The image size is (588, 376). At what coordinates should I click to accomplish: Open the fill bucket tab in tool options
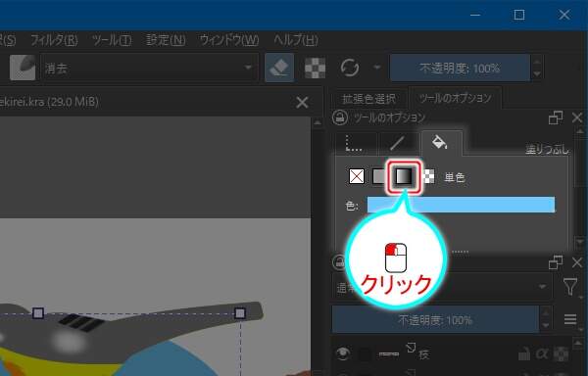click(x=441, y=143)
